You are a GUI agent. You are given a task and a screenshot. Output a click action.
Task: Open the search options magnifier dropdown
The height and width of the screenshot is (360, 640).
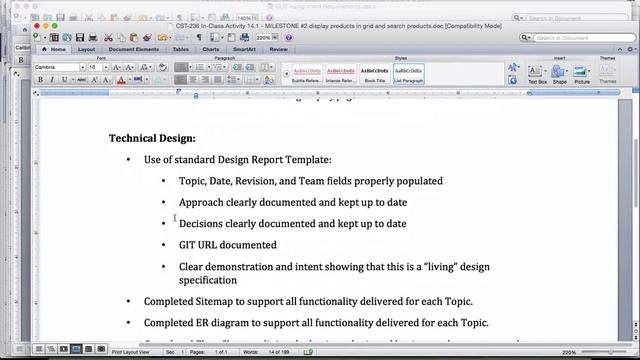click(x=526, y=38)
